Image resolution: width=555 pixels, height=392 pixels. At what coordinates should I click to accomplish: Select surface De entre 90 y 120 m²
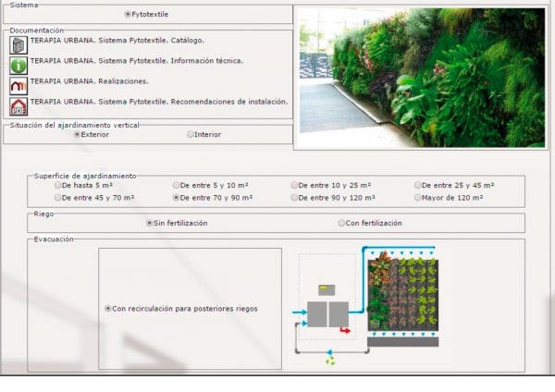pyautogui.click(x=294, y=198)
